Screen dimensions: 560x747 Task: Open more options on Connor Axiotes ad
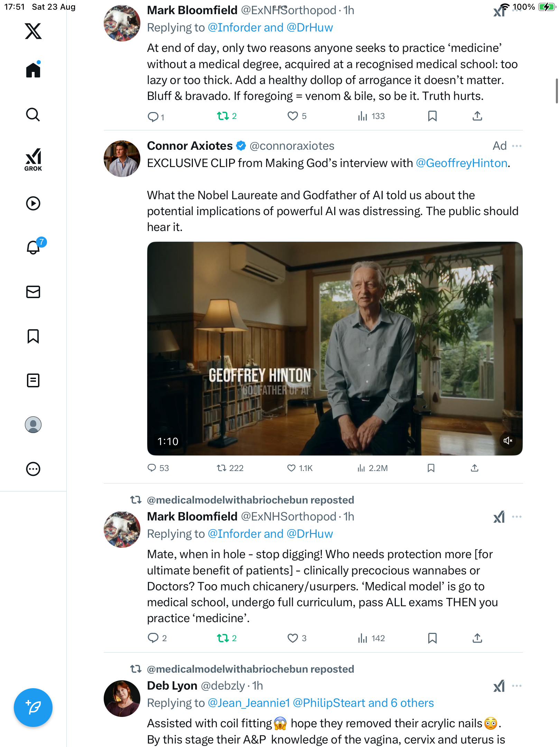point(517,146)
